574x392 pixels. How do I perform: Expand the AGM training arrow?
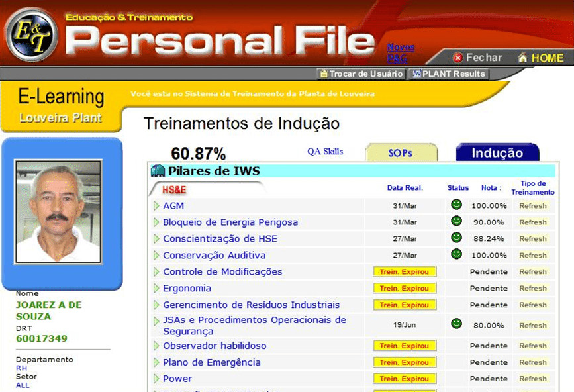pyautogui.click(x=156, y=206)
